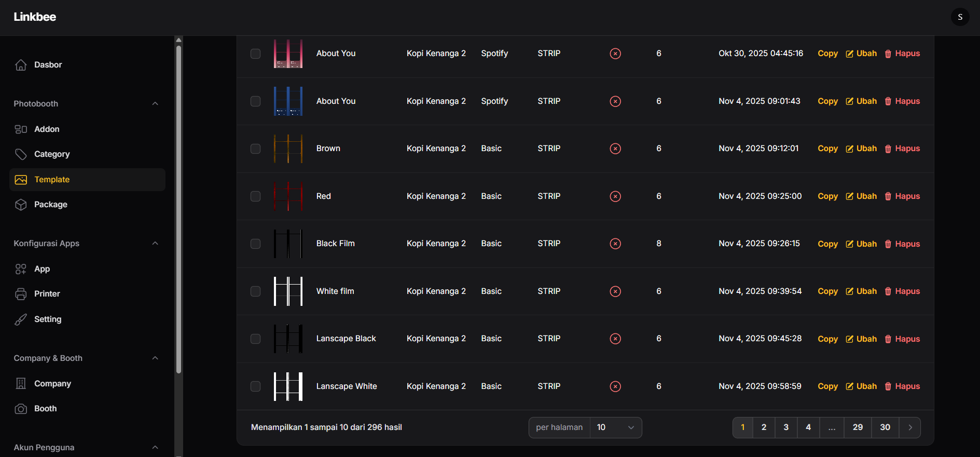
Task: Click Hapus for Okt 30 About You row
Action: click(x=902, y=53)
